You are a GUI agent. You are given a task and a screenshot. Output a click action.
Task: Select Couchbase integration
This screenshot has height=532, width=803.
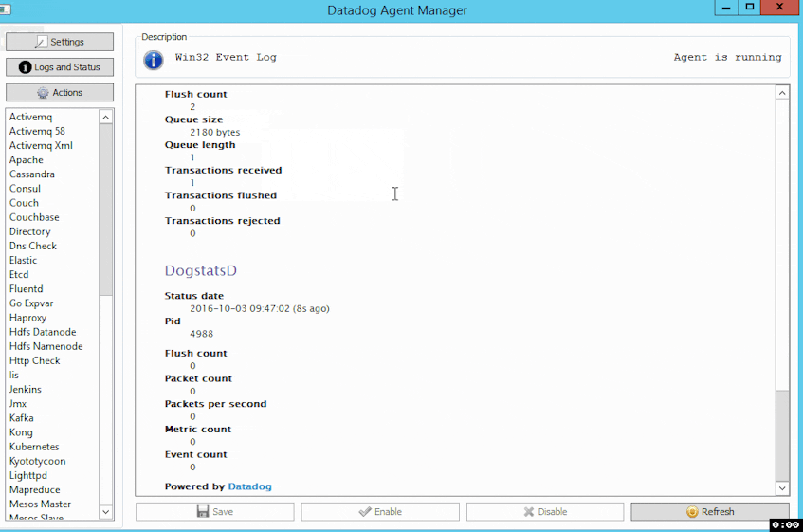click(x=34, y=217)
